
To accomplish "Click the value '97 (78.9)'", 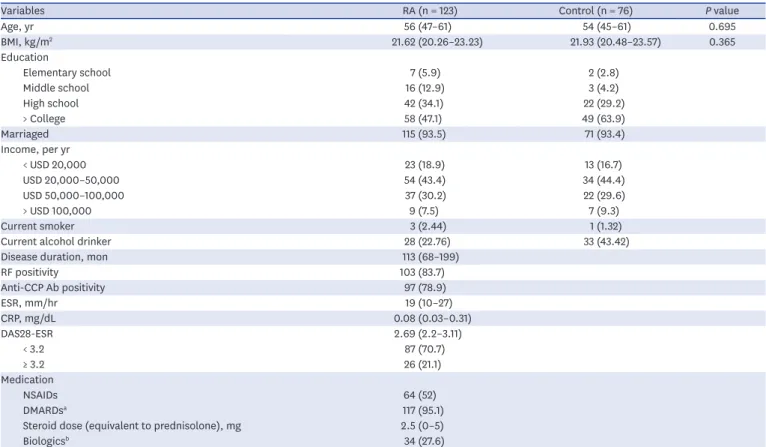I will pyautogui.click(x=425, y=288).
